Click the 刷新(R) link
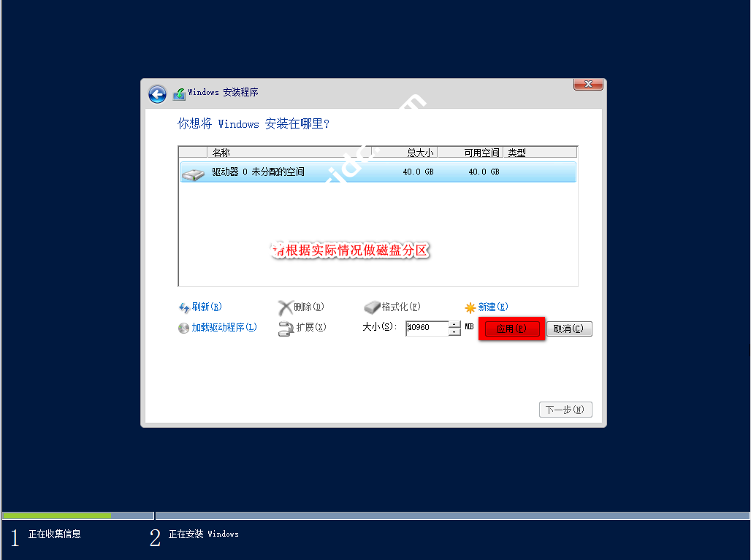 tap(207, 307)
